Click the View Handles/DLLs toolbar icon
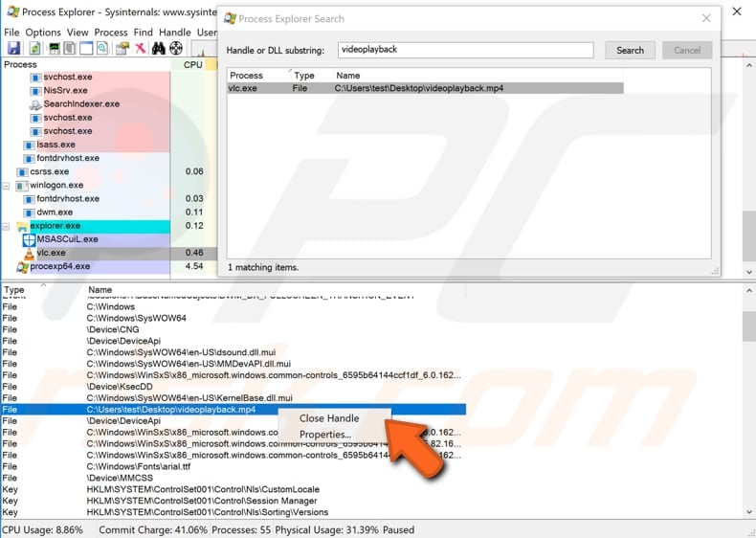 pyautogui.click(x=102, y=48)
